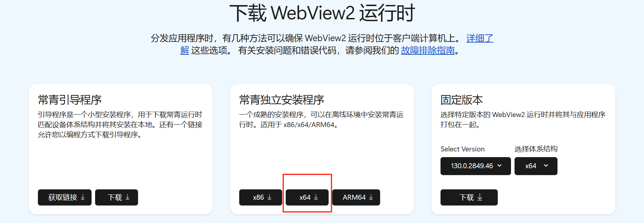Download the Evergreen Bootstrapper via 下载 button
This screenshot has height=223, width=644.
click(x=117, y=197)
